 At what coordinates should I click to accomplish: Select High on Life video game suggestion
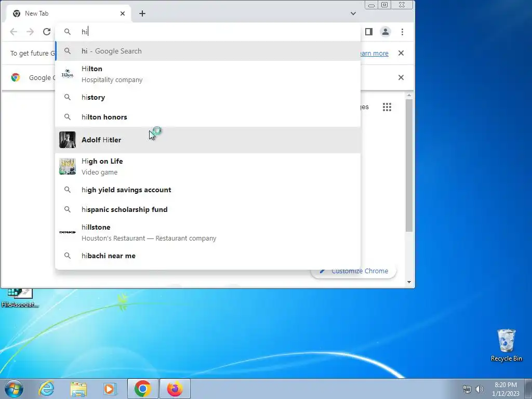click(x=208, y=167)
